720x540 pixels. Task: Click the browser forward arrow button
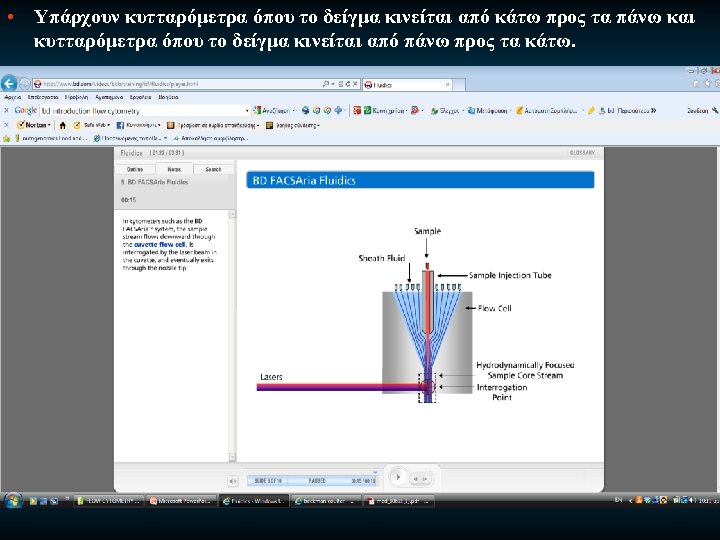(25, 84)
